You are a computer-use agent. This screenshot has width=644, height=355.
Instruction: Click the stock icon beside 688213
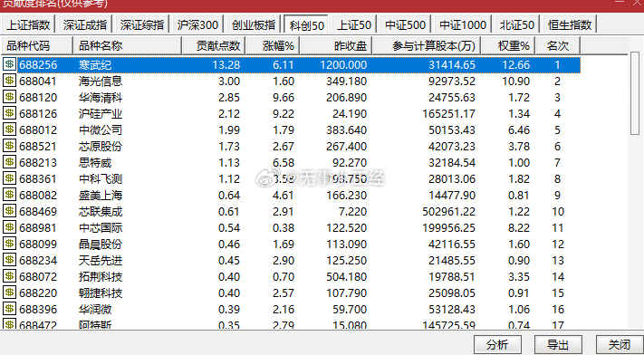[9, 162]
